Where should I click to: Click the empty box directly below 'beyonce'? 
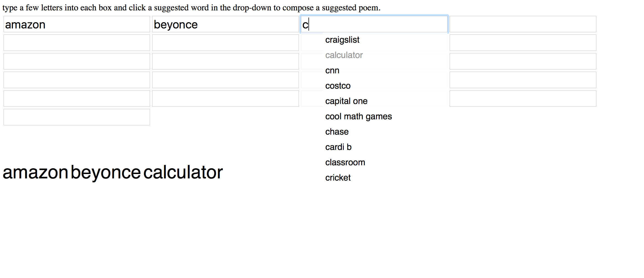coord(225,43)
